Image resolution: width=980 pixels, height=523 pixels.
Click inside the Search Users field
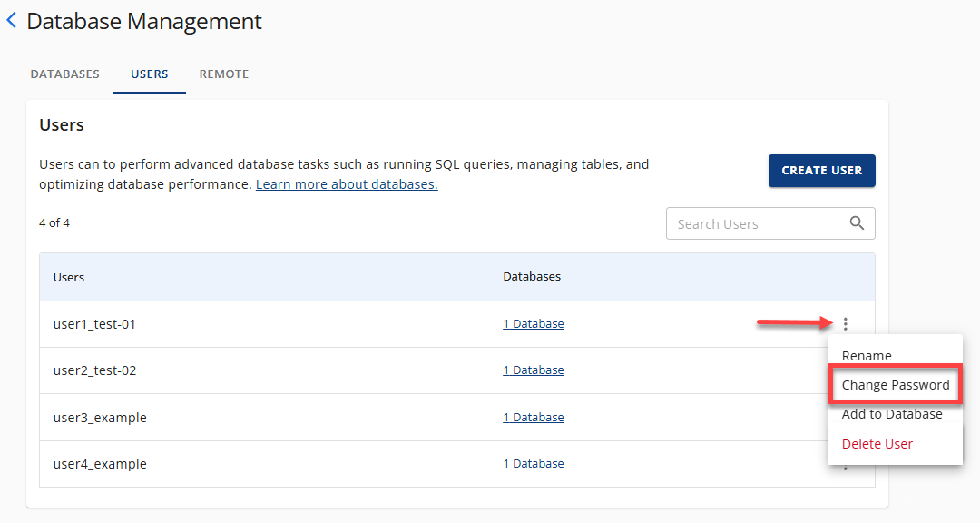tap(753, 222)
